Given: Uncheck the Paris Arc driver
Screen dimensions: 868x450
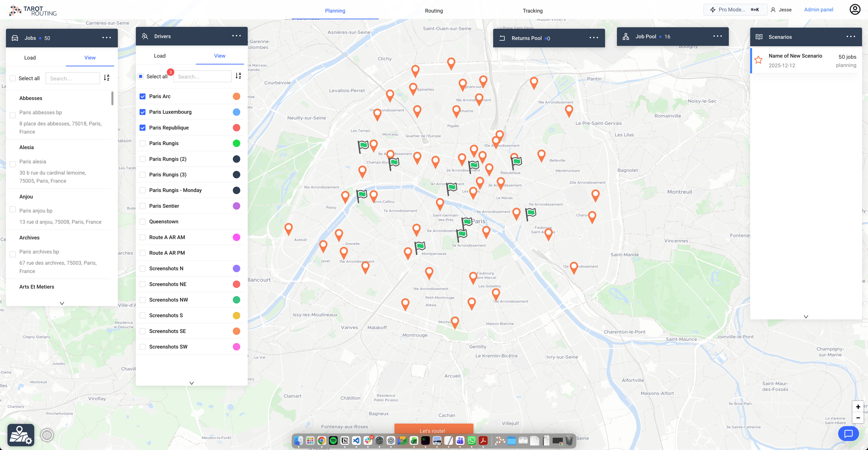Looking at the screenshot, I should point(143,96).
